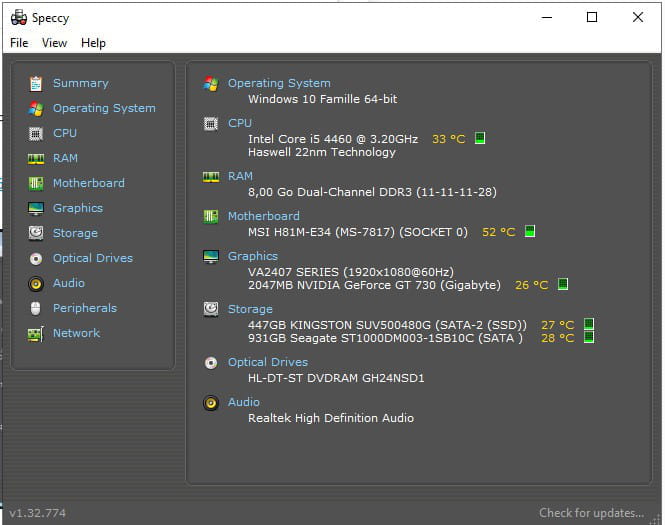Check for updates link at bottom
Viewport: 665px width, 525px height.
pos(591,513)
